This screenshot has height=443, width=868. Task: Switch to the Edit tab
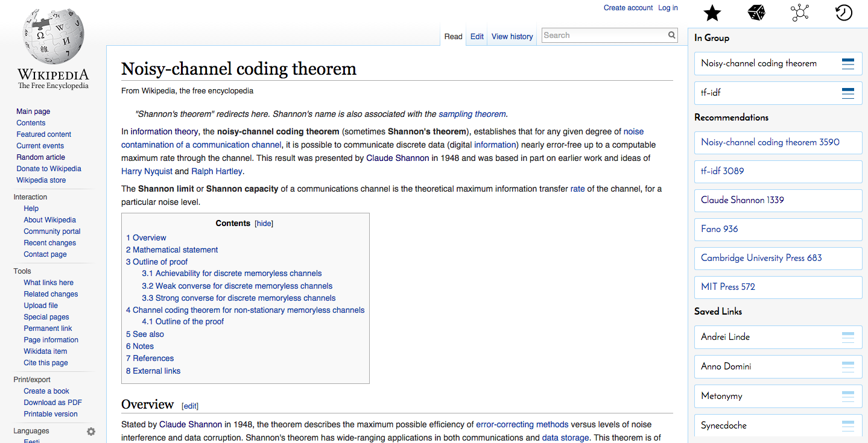(x=477, y=37)
